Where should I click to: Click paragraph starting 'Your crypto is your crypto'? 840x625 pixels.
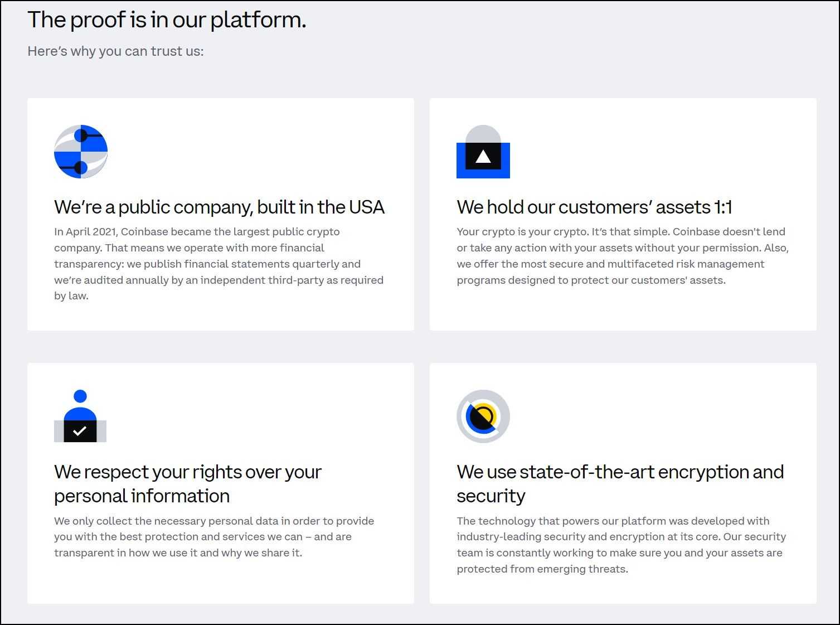click(622, 256)
